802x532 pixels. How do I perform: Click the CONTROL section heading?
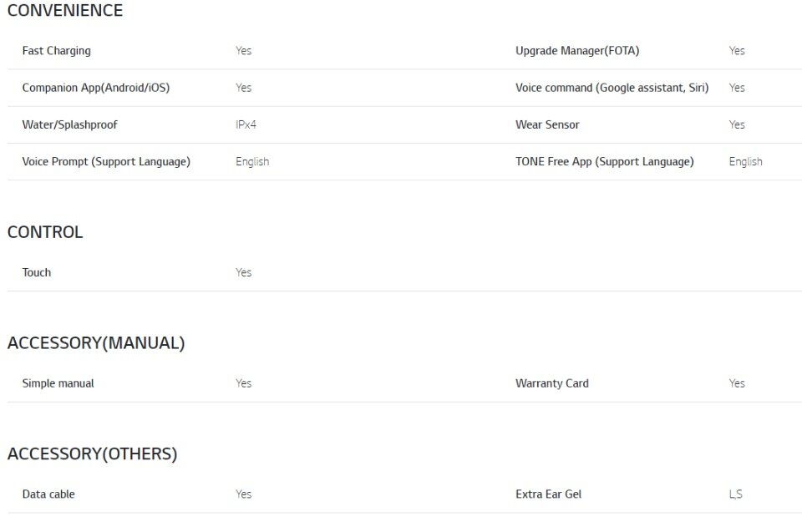coord(45,232)
